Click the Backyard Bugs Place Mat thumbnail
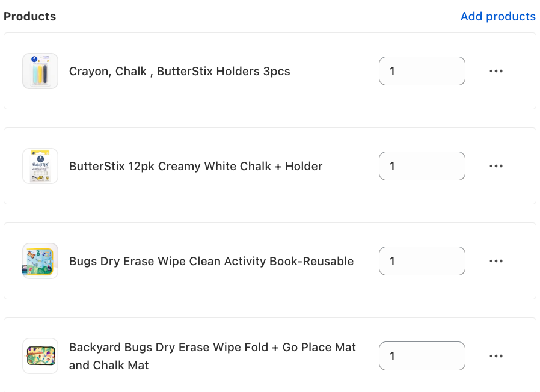Screen dimensions: 540x392 40,356
